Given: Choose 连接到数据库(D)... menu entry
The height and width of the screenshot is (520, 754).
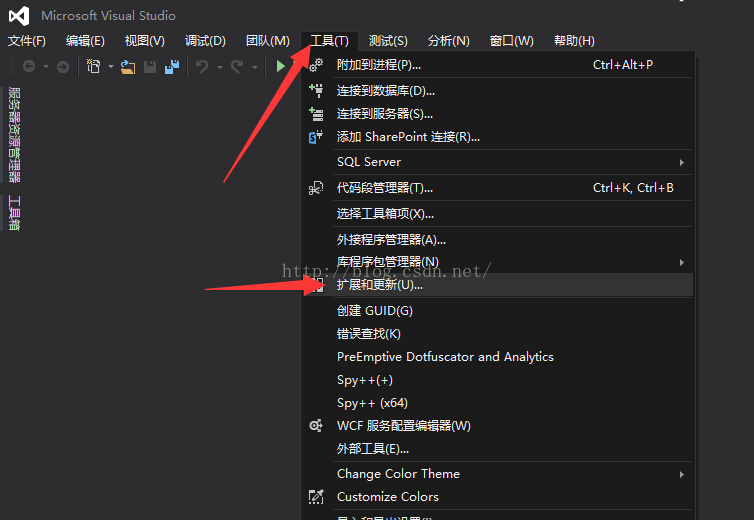Looking at the screenshot, I should coord(498,91).
